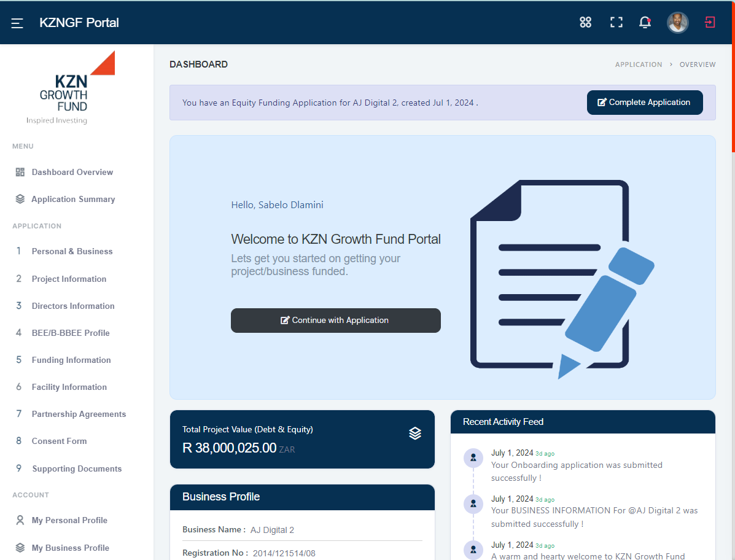
Task: Open the notifications bell
Action: click(x=645, y=23)
